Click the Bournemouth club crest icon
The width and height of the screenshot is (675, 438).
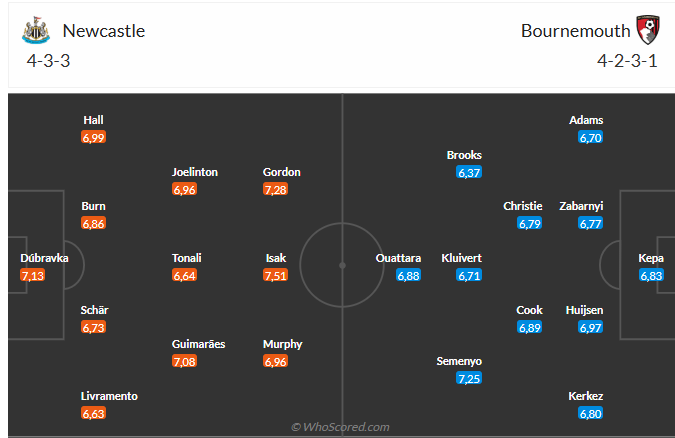648,30
